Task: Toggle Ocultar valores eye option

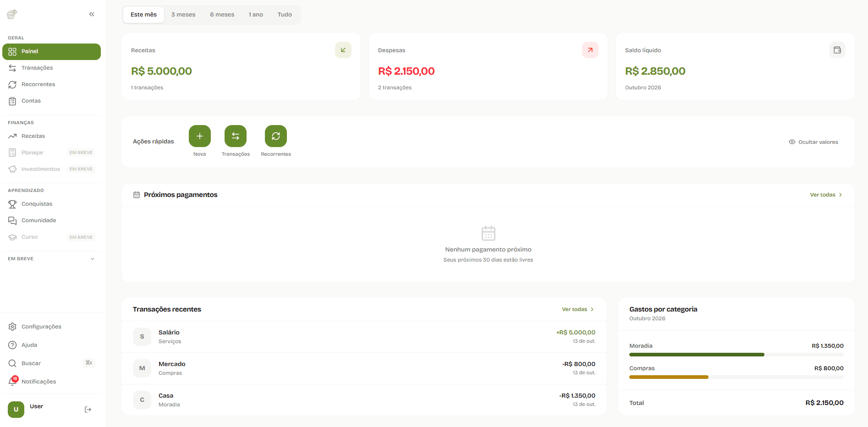Action: pos(813,142)
